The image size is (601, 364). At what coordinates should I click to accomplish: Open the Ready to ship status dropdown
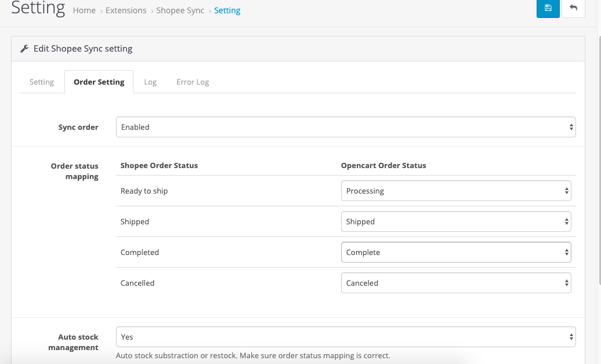point(456,191)
